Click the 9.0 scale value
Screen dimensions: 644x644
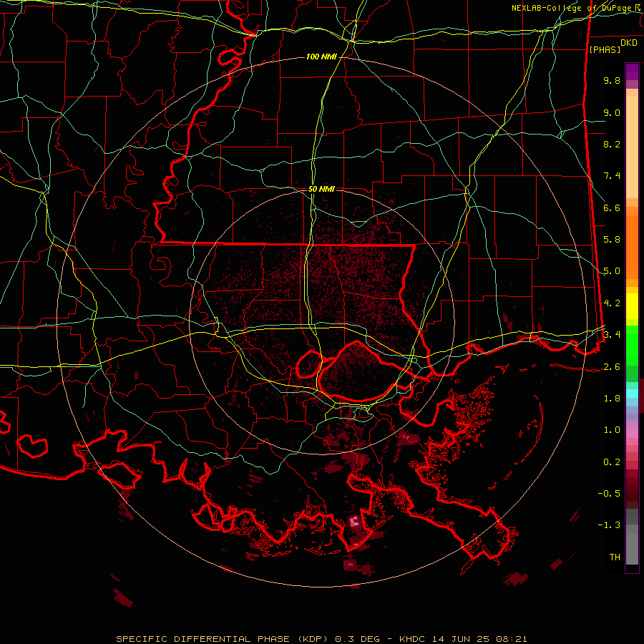(x=612, y=112)
